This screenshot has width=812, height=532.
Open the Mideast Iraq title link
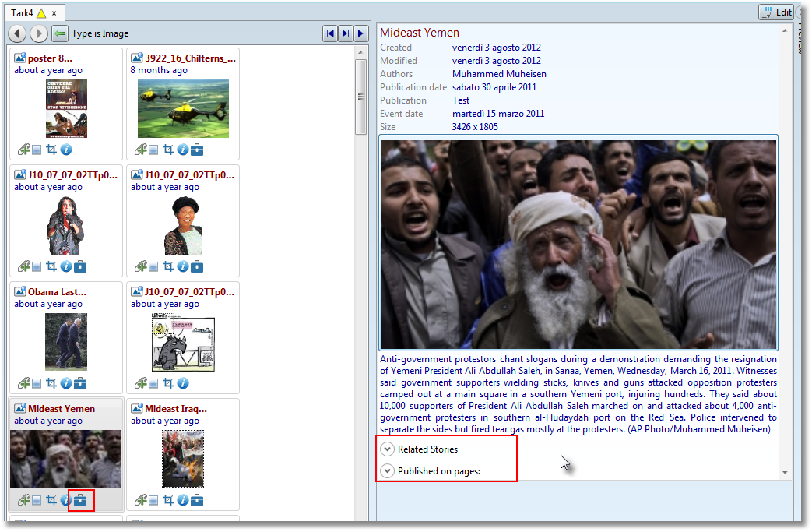176,409
